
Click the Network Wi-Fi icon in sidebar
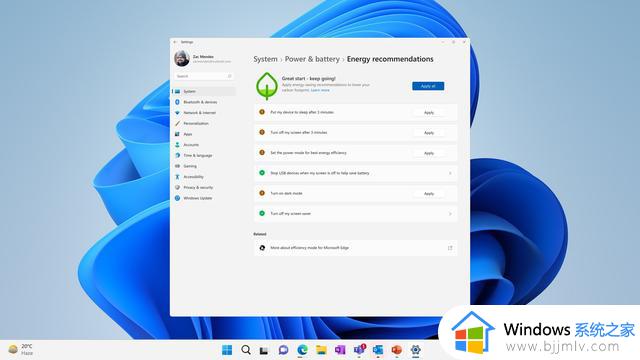178,113
